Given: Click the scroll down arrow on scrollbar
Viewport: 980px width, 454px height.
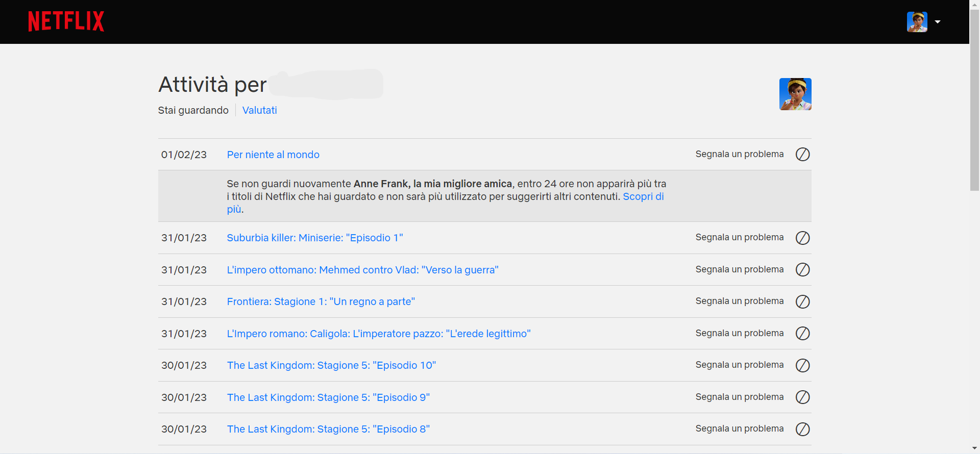Looking at the screenshot, I should [x=974, y=448].
